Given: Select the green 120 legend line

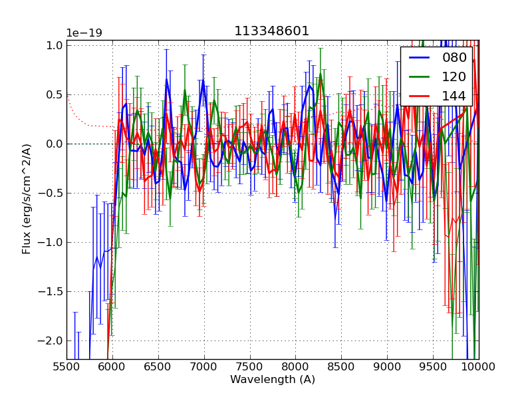Looking at the screenshot, I should pos(418,77).
